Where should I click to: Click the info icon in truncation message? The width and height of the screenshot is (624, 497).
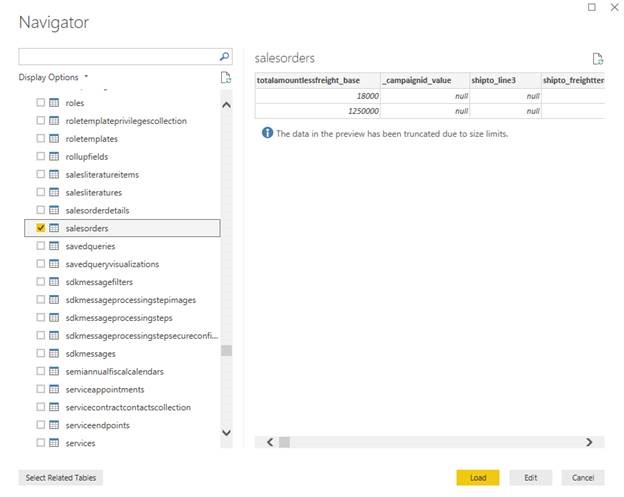point(267,133)
